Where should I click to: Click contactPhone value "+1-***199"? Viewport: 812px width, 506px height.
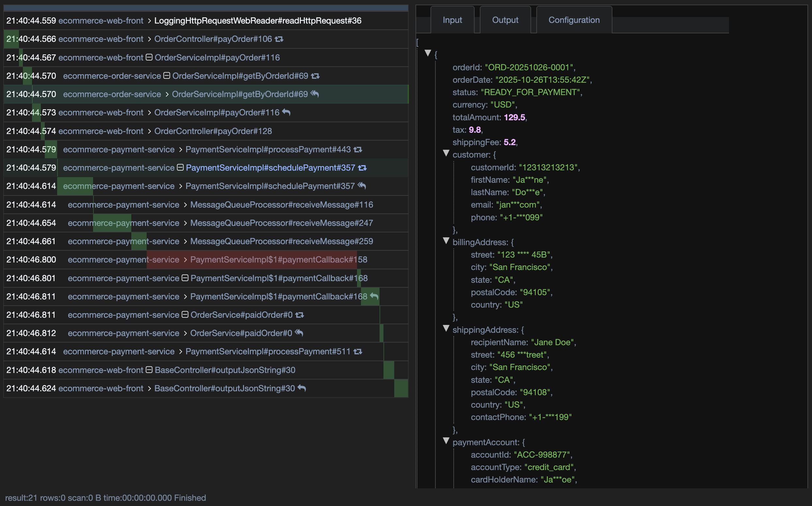pyautogui.click(x=550, y=417)
